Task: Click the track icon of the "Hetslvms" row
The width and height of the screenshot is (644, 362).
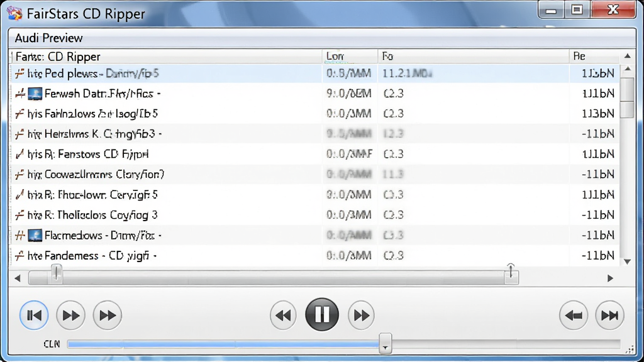Action: click(x=19, y=134)
